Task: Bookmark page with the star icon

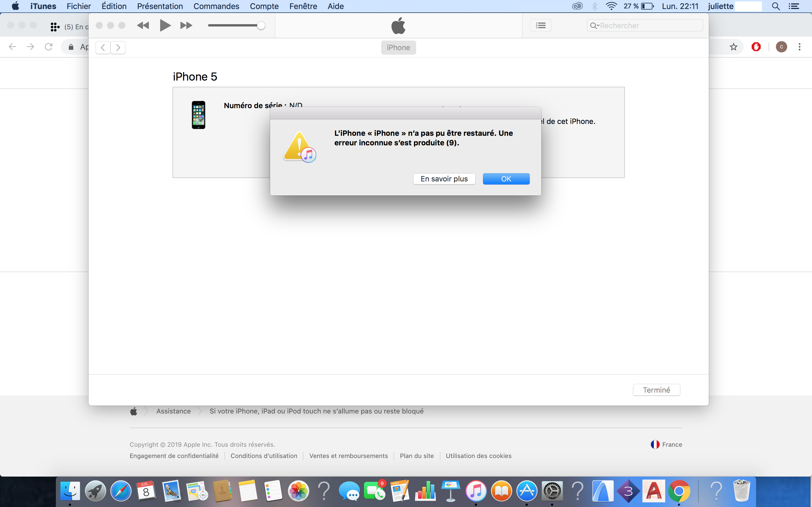Action: 733,47
